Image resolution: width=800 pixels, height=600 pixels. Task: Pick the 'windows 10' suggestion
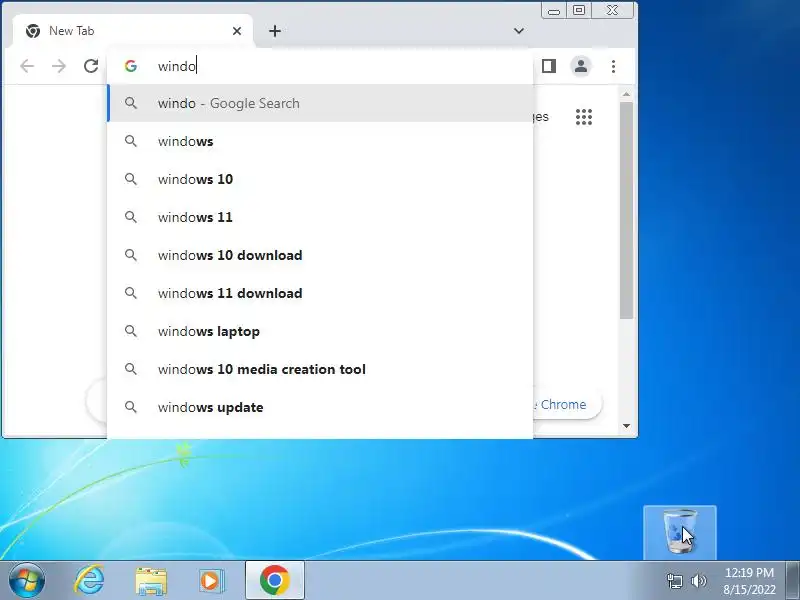coord(320,179)
